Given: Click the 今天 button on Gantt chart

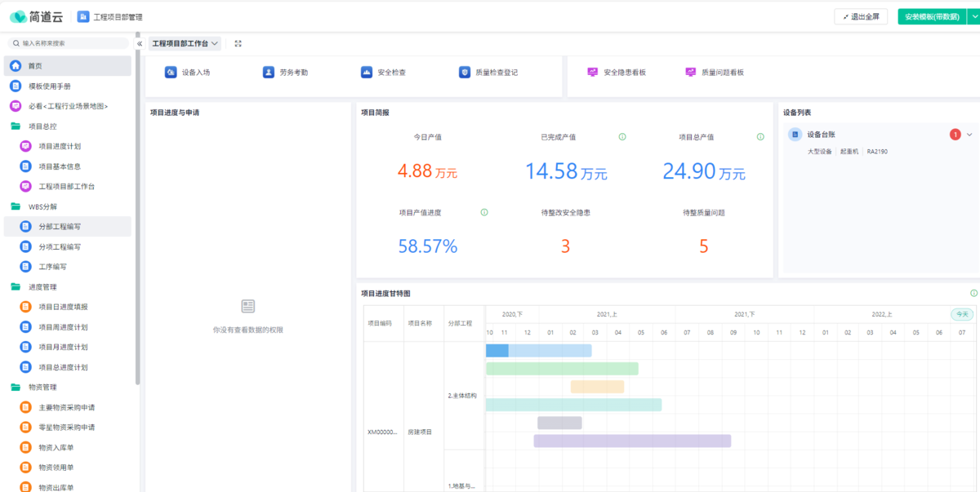Looking at the screenshot, I should pyautogui.click(x=961, y=314).
